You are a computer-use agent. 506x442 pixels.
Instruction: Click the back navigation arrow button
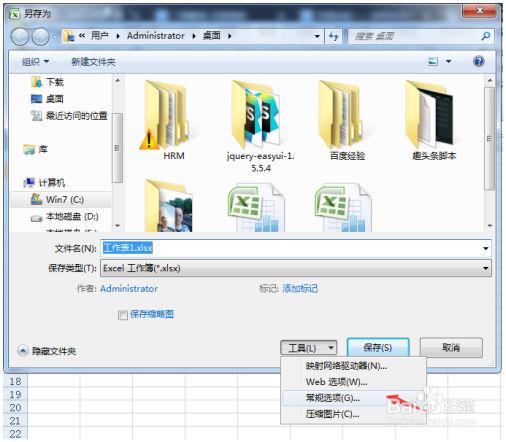click(20, 36)
